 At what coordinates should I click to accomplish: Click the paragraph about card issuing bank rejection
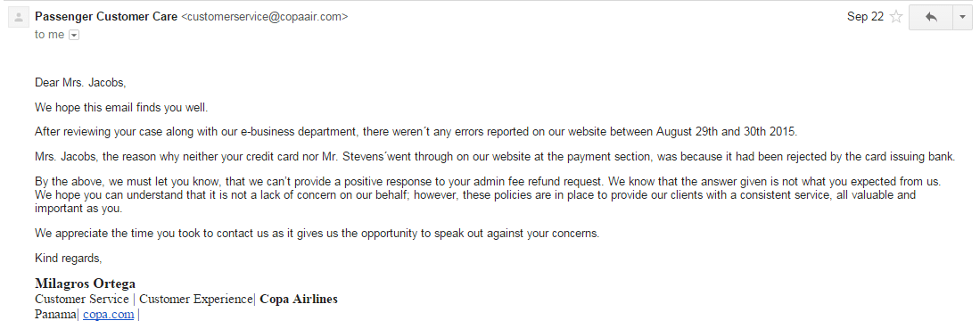coord(495,157)
